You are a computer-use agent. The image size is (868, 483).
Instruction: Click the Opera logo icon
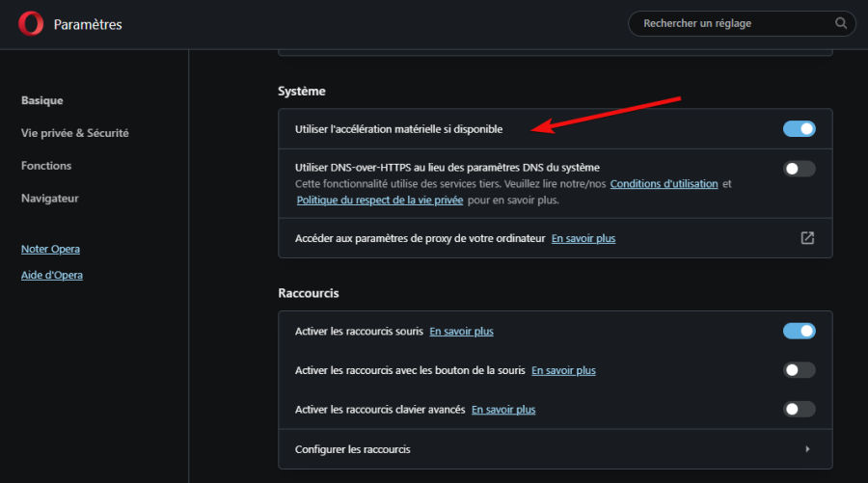(31, 24)
